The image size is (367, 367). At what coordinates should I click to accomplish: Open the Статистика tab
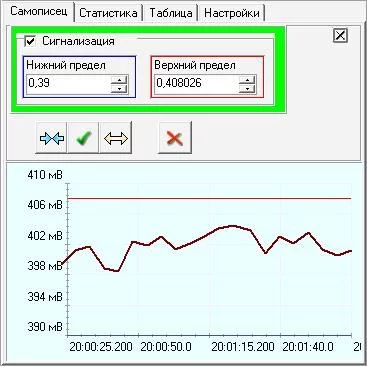(108, 13)
